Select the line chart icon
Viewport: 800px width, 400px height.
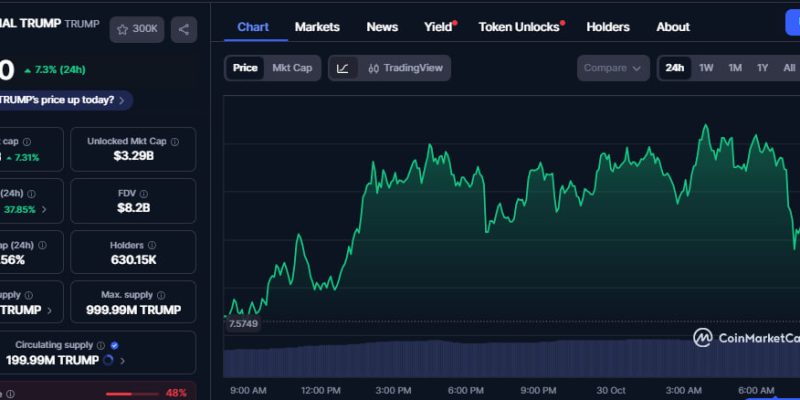343,68
